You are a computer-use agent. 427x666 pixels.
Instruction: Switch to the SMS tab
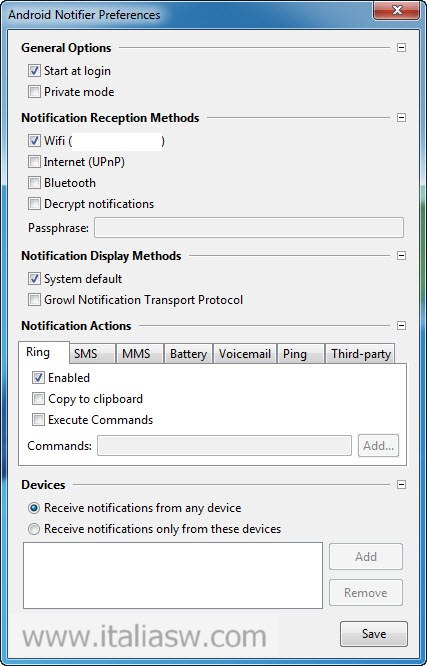tap(92, 354)
